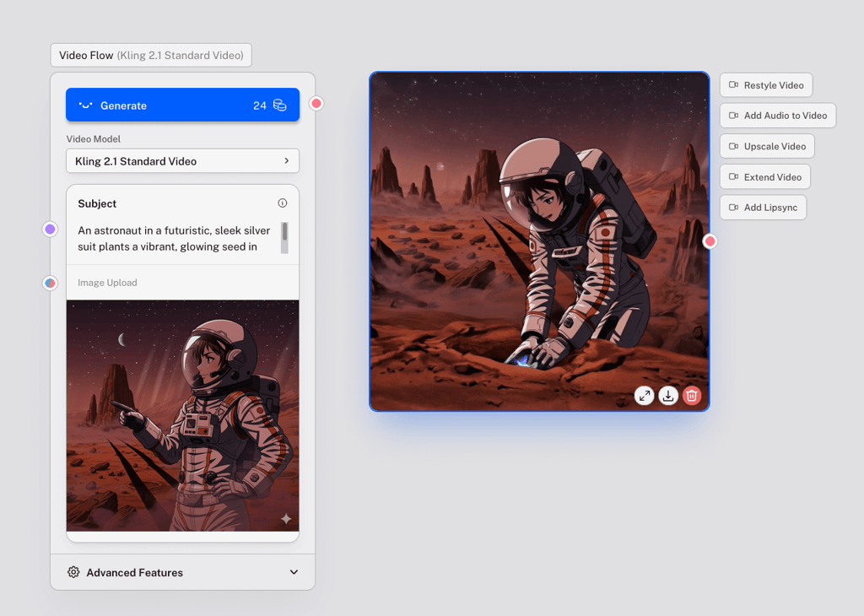864x616 pixels.
Task: Click the Advanced Features chevron arrow
Action: pyautogui.click(x=294, y=572)
